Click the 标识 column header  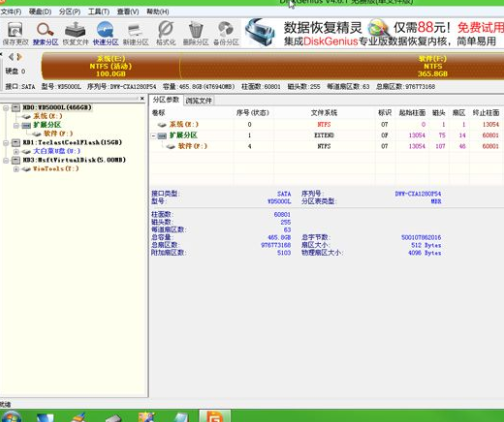point(385,113)
